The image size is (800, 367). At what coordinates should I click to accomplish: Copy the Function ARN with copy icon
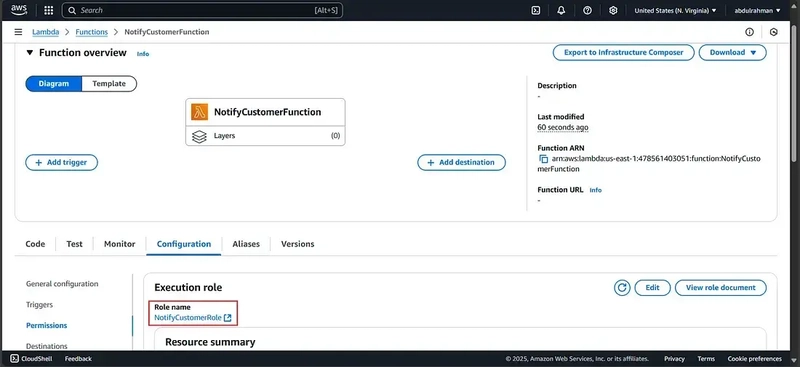(x=543, y=159)
